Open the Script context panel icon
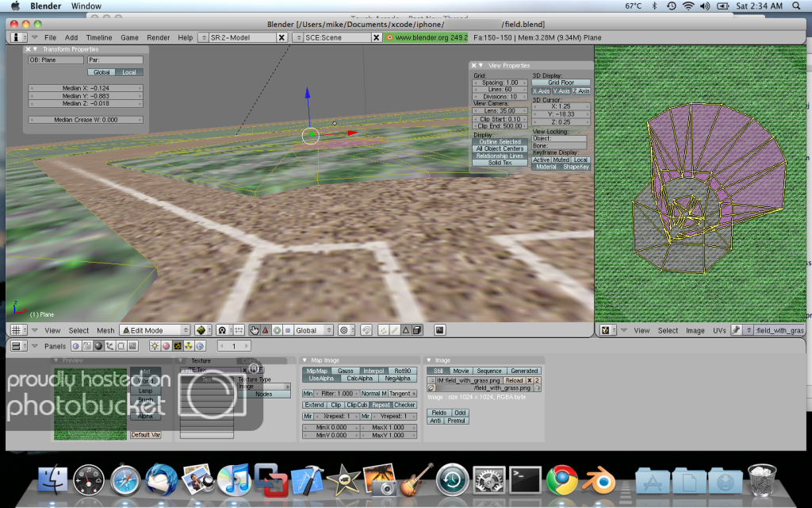This screenshot has width=812, height=508. point(87,346)
